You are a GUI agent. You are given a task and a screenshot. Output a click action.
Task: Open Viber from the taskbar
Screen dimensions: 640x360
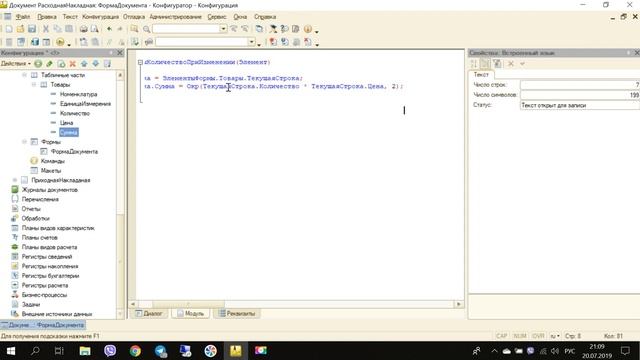coord(110,351)
